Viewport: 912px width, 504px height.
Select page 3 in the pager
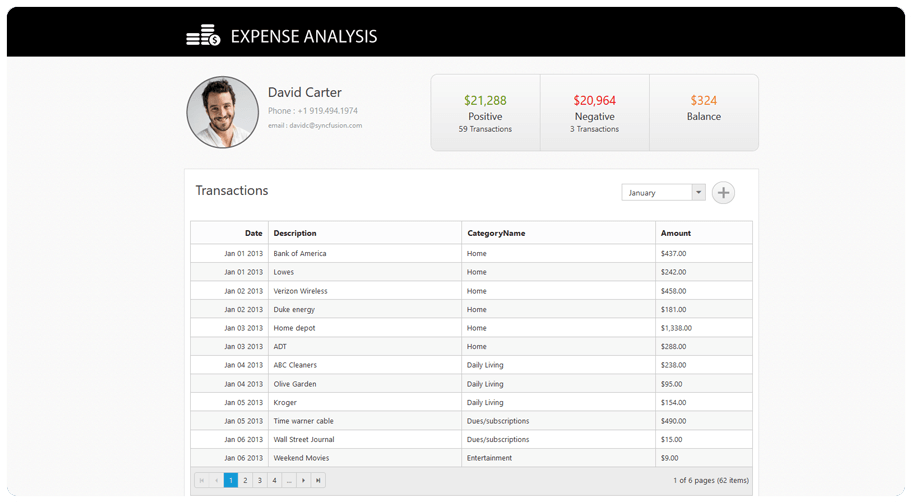point(260,481)
